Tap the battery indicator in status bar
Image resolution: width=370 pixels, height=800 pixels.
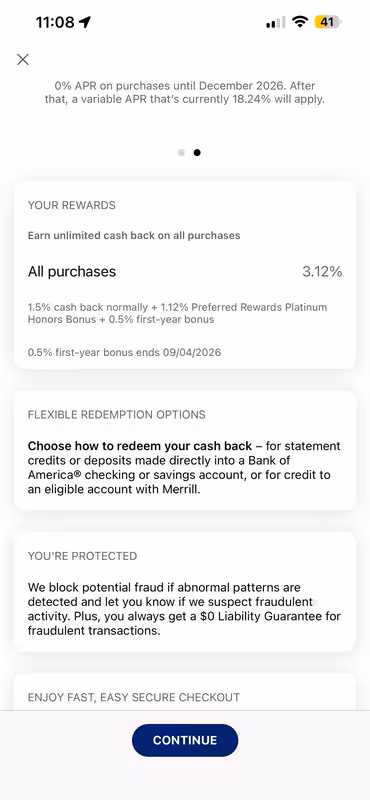click(x=329, y=22)
